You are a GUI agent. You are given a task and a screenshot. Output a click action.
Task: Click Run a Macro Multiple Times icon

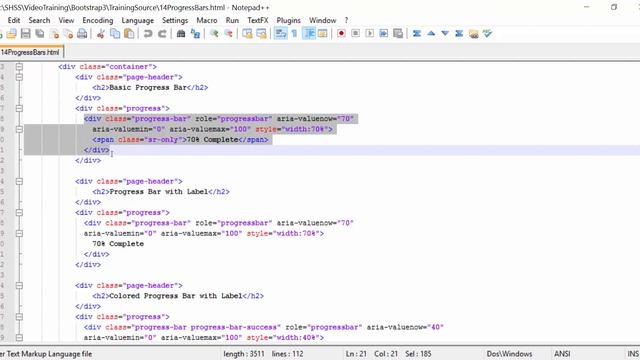384,33
